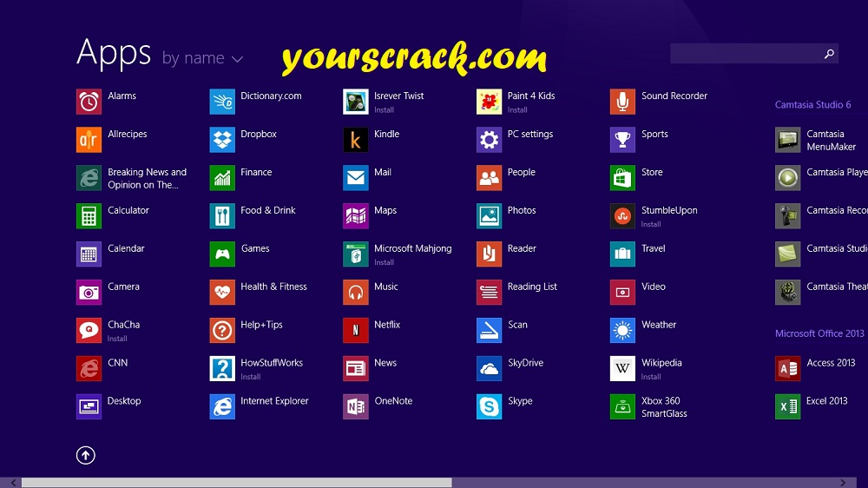Launch the OneNote app icon
The image size is (868, 488).
click(x=355, y=406)
